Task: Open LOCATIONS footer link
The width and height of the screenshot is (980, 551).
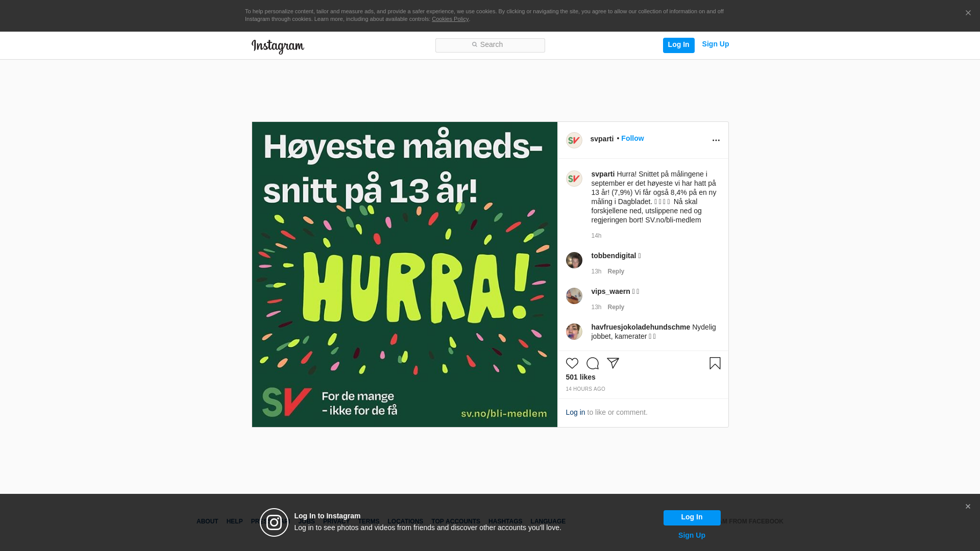Action: [405, 521]
